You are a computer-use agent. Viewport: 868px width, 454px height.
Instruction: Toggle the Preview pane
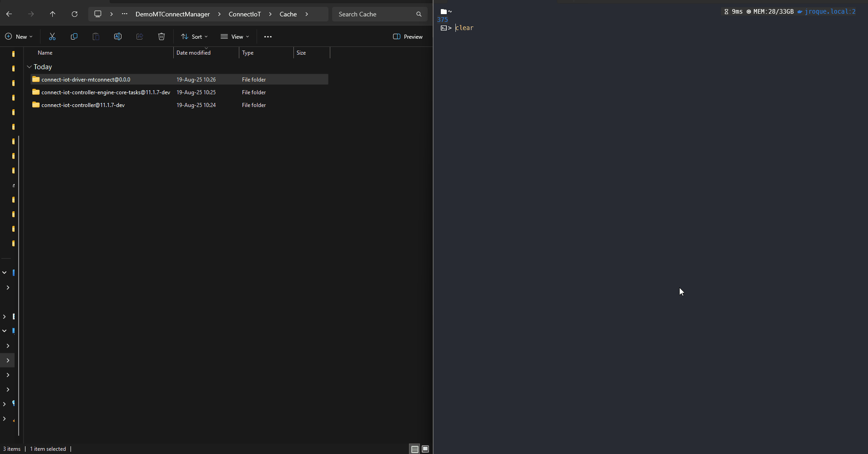(408, 36)
